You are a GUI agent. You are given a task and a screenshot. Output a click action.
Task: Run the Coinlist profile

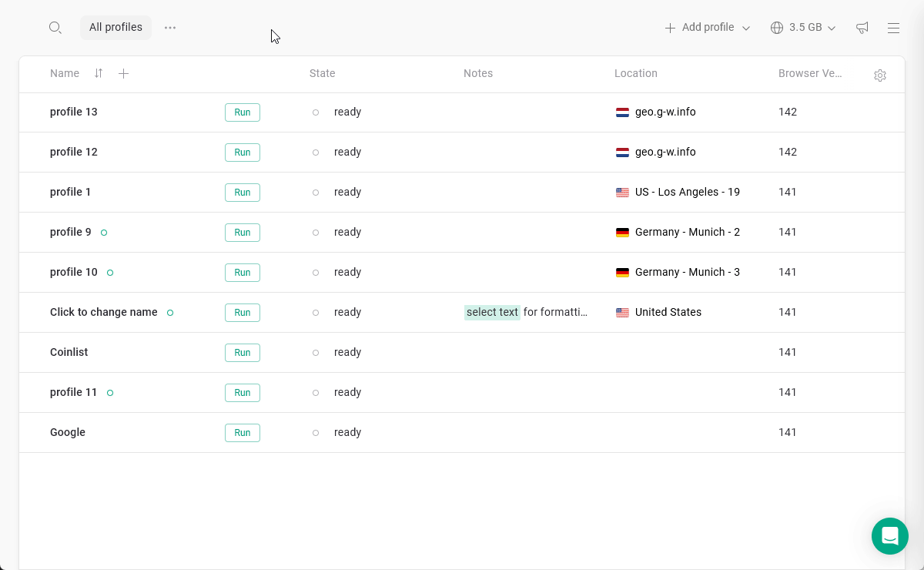click(243, 353)
